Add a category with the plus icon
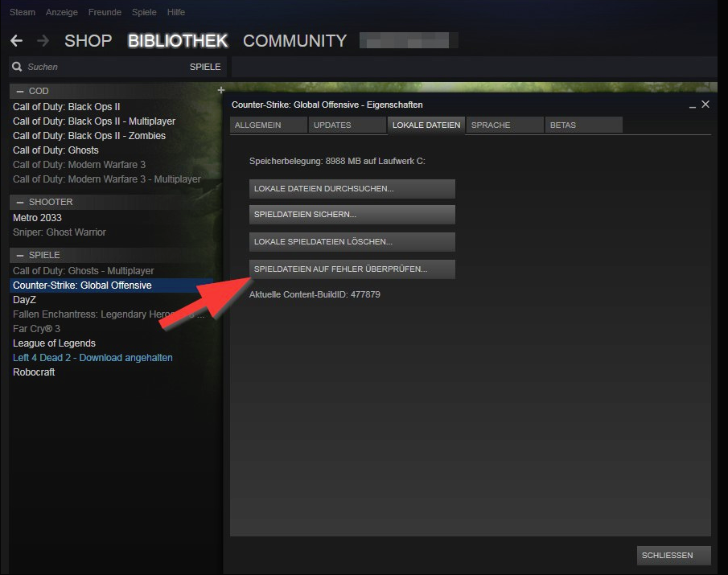Viewport: 728px width, 575px height. coord(221,90)
